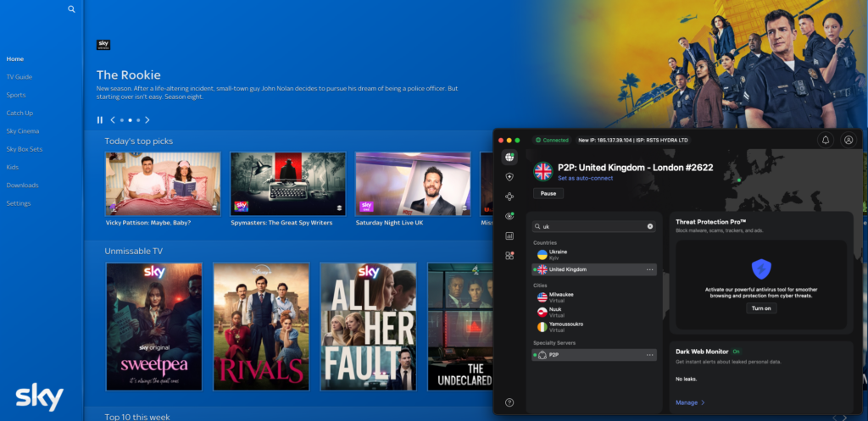Image resolution: width=868 pixels, height=421 pixels.
Task: Open Spymasters: The Great Spy Writers thumbnail
Action: click(x=288, y=184)
